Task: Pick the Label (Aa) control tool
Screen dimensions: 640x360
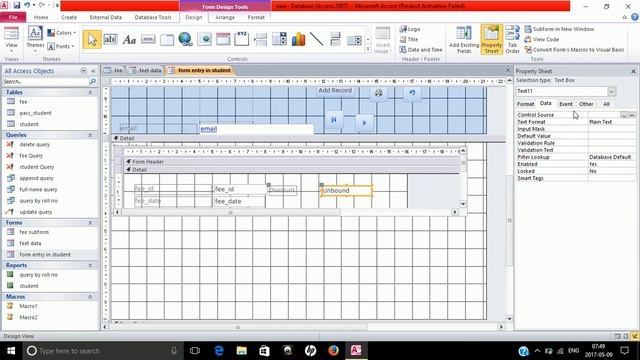Action: (x=129, y=40)
